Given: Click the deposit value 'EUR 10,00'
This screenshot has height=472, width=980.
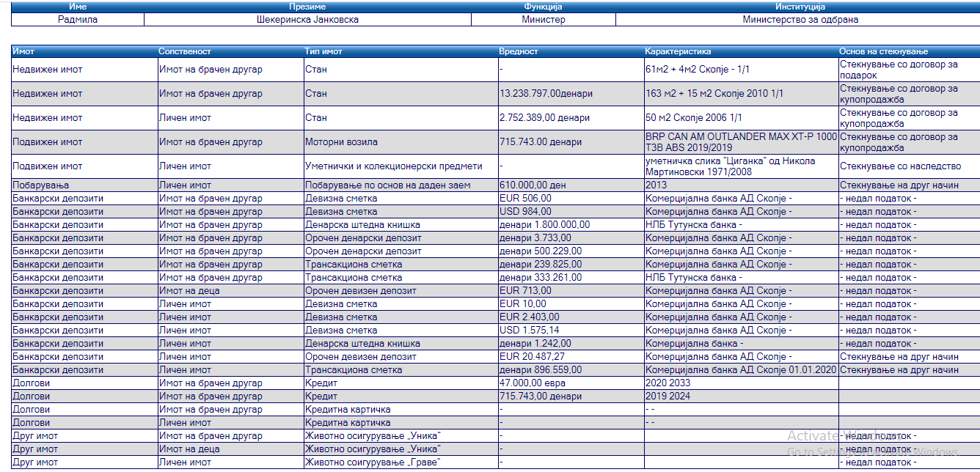Looking at the screenshot, I should point(522,304).
